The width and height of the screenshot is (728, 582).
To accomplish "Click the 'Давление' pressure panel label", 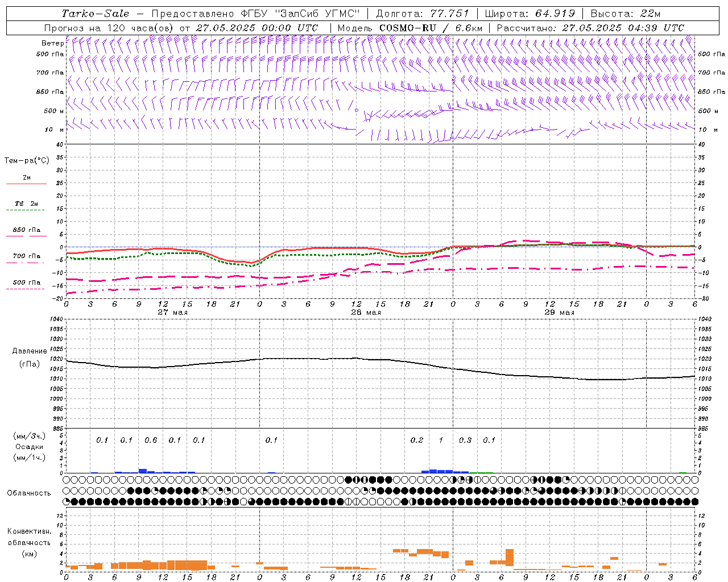I will (x=30, y=351).
